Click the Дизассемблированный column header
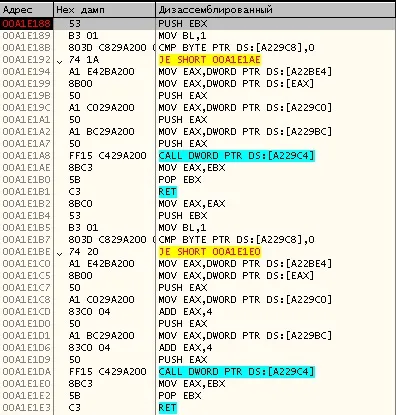The width and height of the screenshot is (396, 415). pyautogui.click(x=276, y=10)
